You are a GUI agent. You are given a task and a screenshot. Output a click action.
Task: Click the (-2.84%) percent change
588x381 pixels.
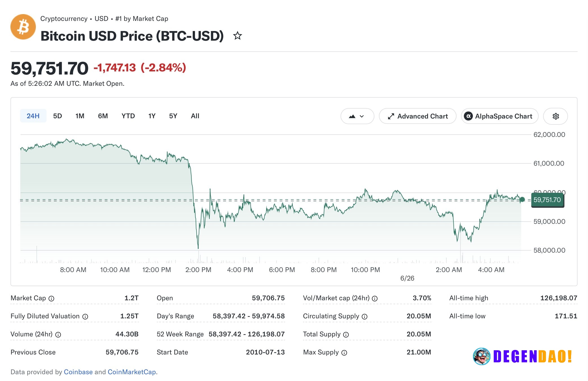pos(163,68)
